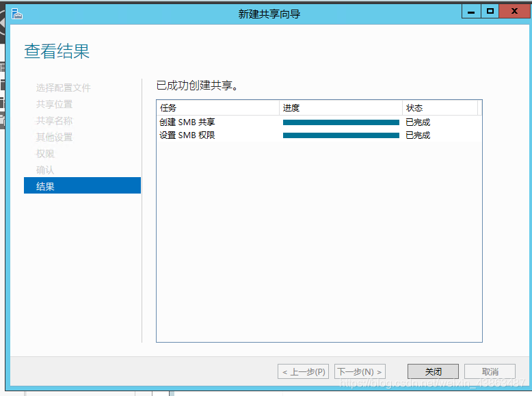
Task: Select the 设置 SMB 权限 task row
Action: click(x=319, y=135)
